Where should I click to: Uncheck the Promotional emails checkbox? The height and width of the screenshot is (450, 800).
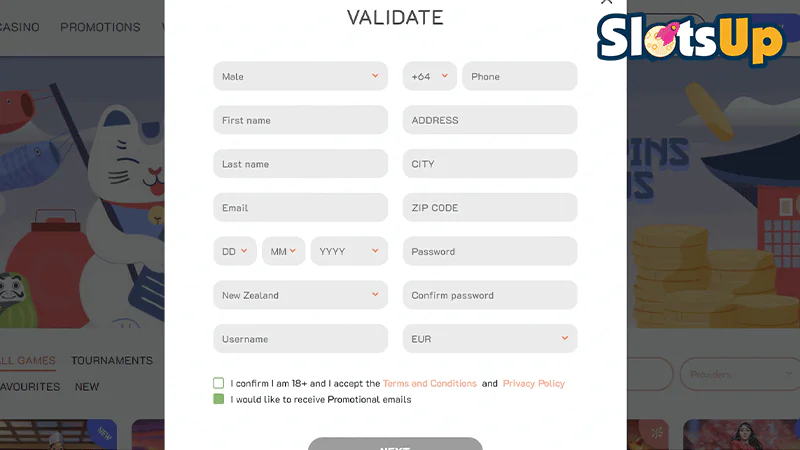218,399
